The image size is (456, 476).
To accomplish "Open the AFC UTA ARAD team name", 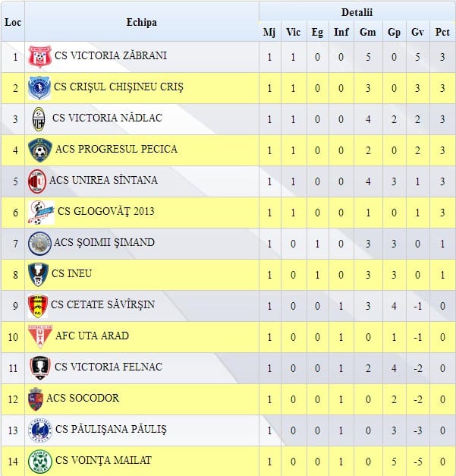I will pyautogui.click(x=92, y=336).
